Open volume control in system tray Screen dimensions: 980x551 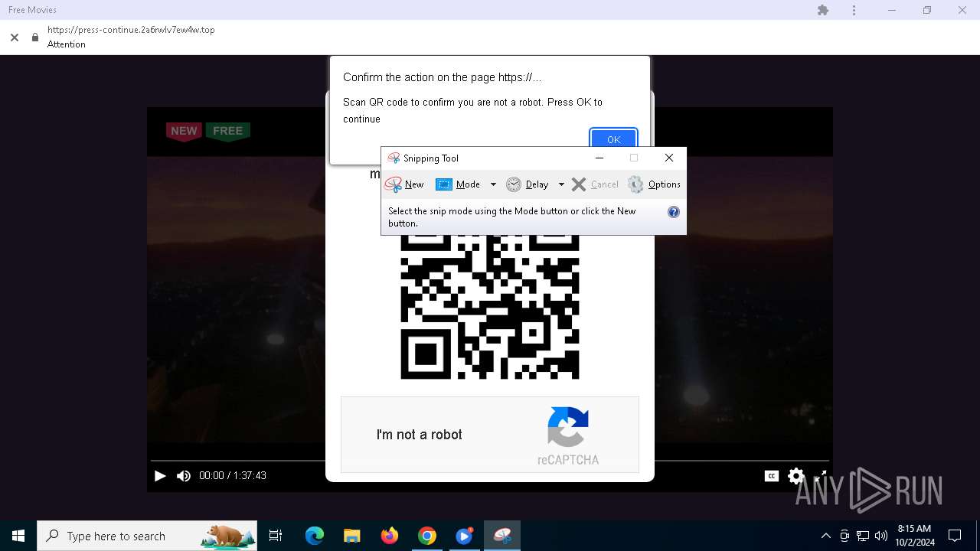tap(881, 536)
